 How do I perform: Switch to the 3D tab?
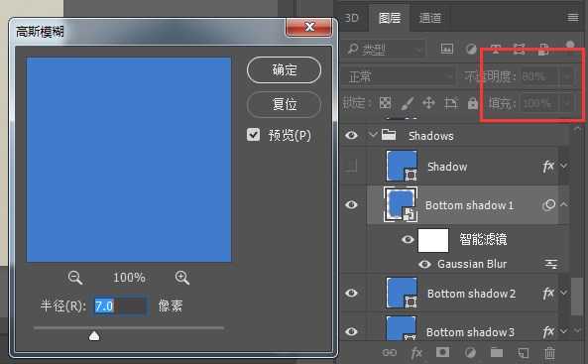click(351, 18)
